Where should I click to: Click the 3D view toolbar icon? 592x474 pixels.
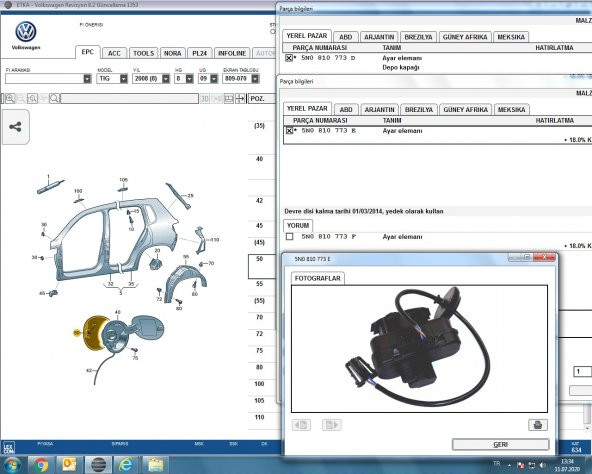coord(205,99)
